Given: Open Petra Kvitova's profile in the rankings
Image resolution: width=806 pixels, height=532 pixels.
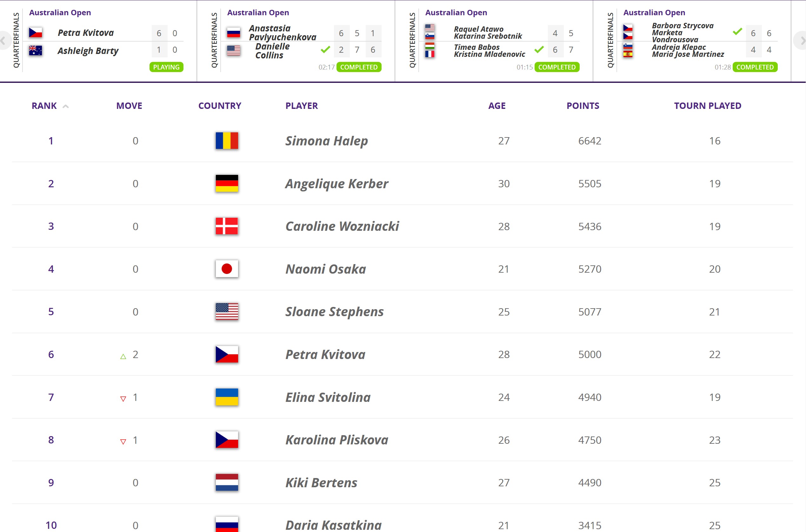Looking at the screenshot, I should point(325,355).
